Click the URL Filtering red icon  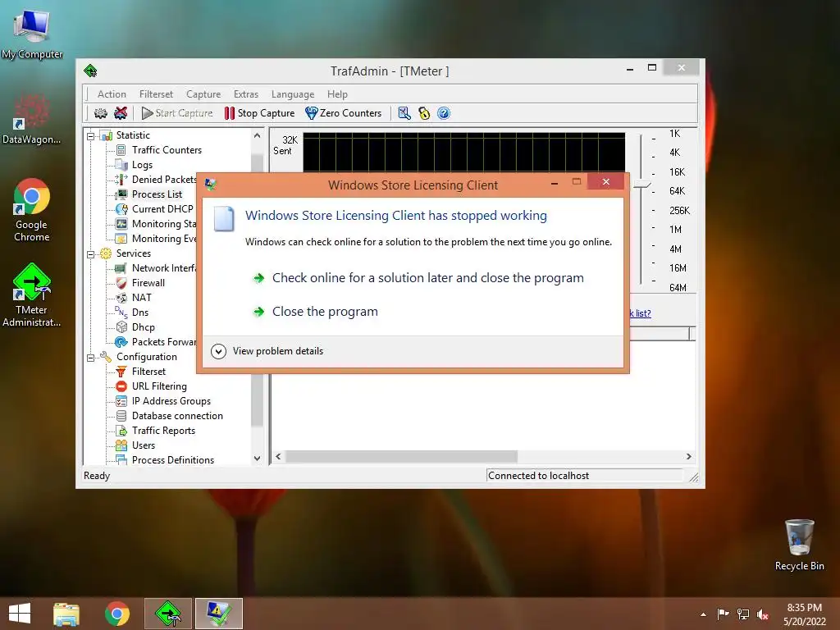tap(121, 386)
